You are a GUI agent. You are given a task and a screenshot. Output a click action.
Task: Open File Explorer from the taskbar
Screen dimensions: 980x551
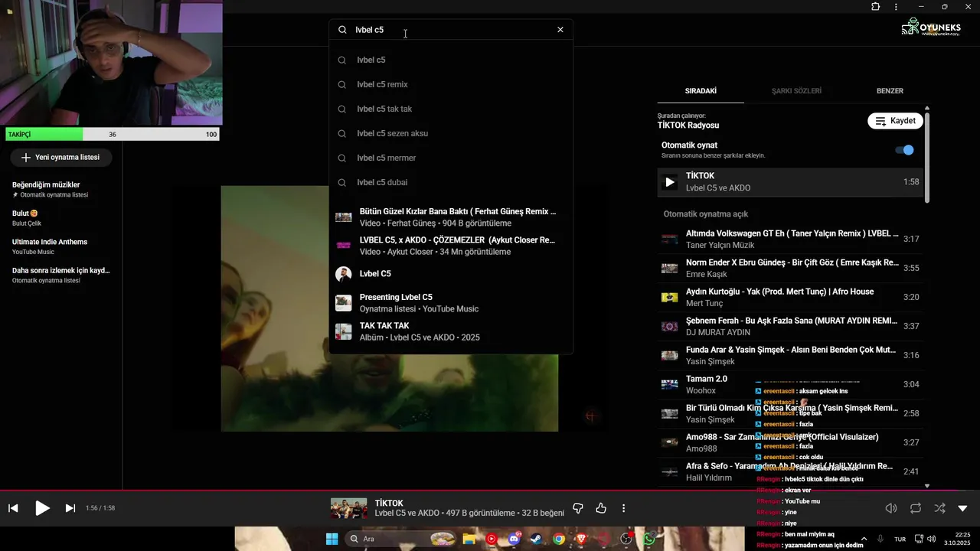[x=469, y=539]
